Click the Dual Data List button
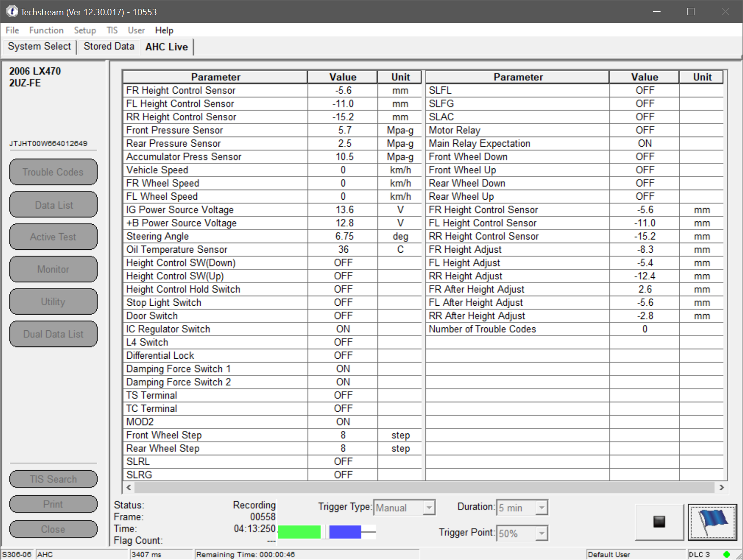Viewport: 743px width, 560px height. [x=53, y=334]
